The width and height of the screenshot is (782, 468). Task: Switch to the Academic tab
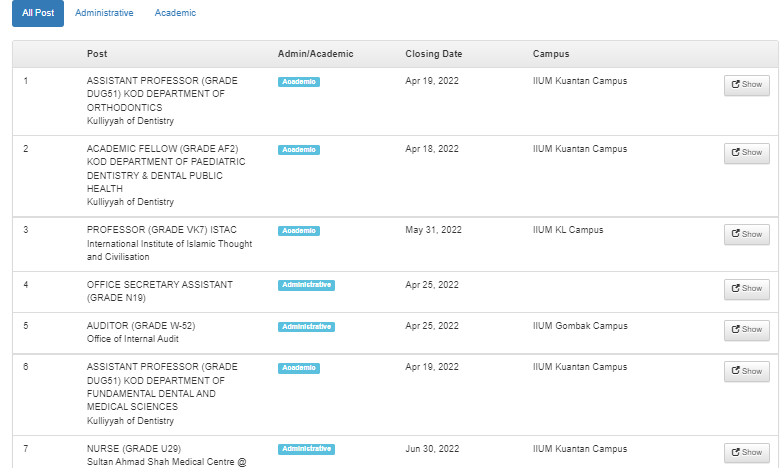click(x=175, y=13)
